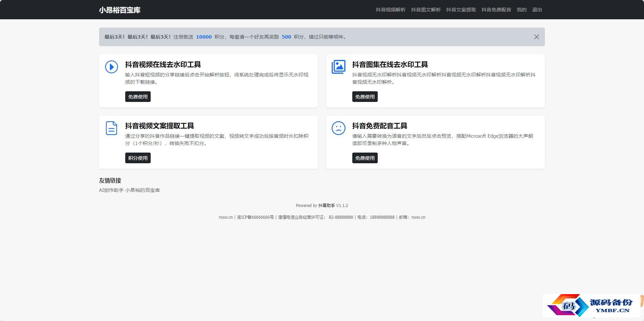Open 抖音文案提取 in the navigation bar
This screenshot has height=321, width=644.
(461, 10)
